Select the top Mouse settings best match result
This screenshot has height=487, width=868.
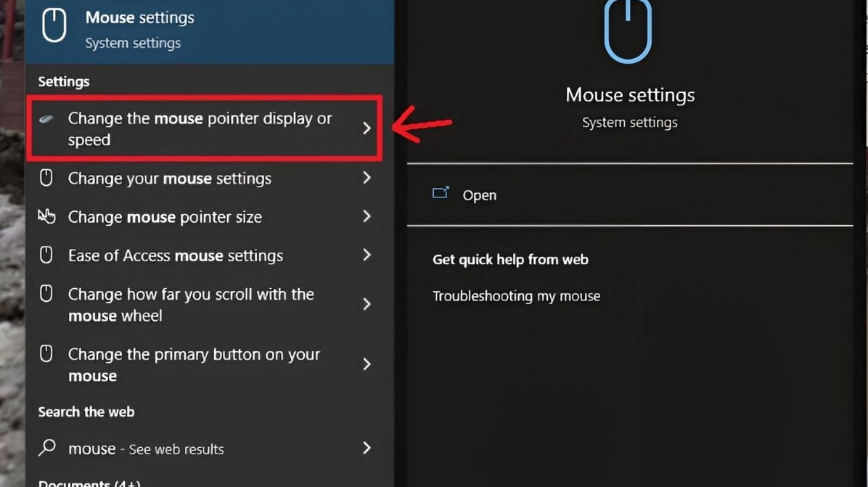click(x=210, y=30)
